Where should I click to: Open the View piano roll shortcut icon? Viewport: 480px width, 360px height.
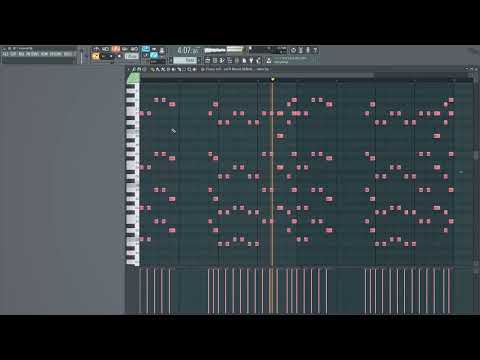pos(215,60)
